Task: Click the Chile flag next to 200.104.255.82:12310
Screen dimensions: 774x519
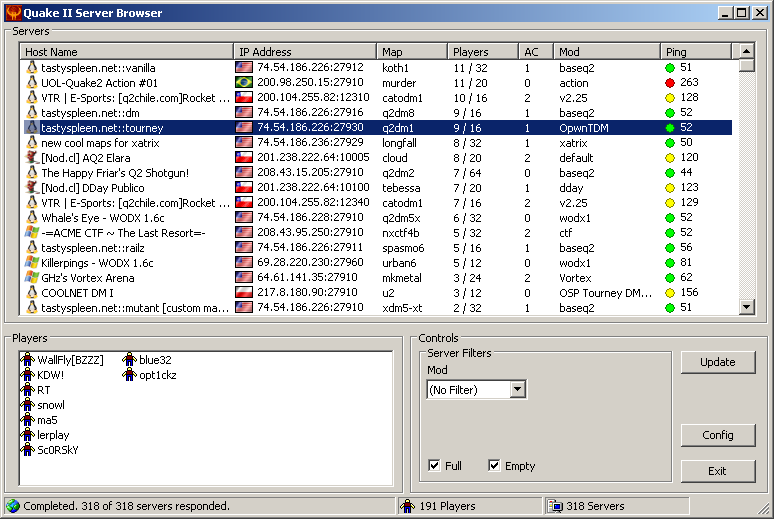Action: pyautogui.click(x=244, y=97)
